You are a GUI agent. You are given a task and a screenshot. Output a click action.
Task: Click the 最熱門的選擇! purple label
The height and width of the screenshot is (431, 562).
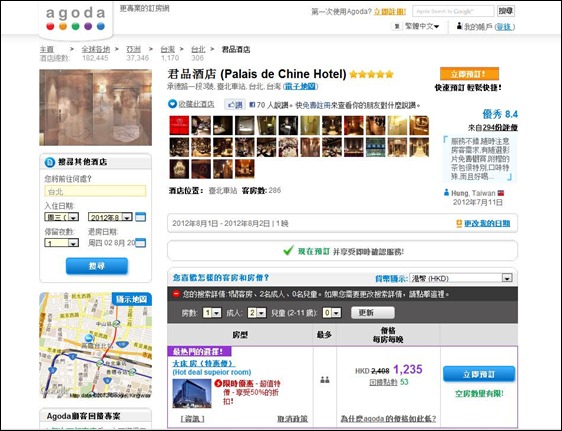coord(199,351)
